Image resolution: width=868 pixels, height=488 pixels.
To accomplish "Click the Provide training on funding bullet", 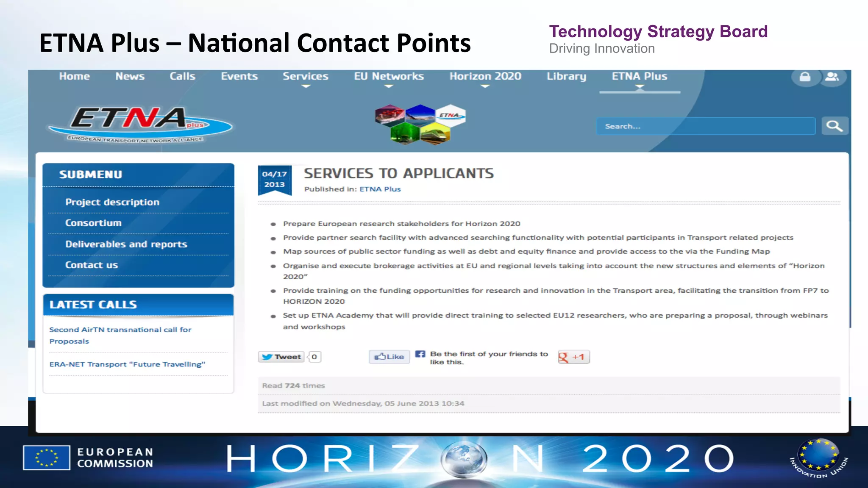I will tap(556, 296).
